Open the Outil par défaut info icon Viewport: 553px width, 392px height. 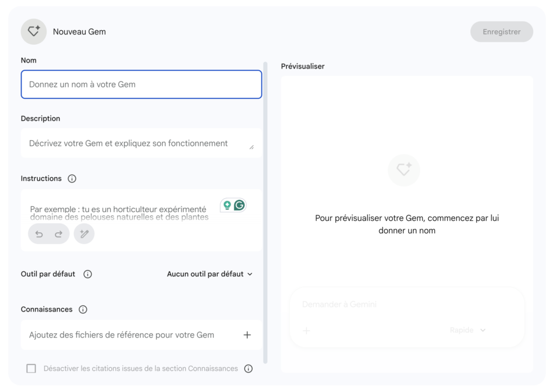87,274
